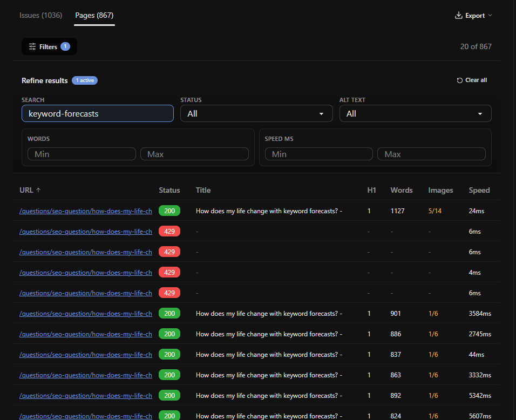Click the keyword-forecasts search field
516x420 pixels.
pos(97,113)
